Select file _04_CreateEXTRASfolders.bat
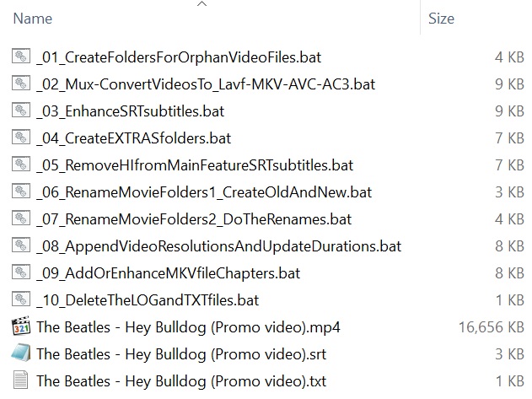 pyautogui.click(x=134, y=138)
